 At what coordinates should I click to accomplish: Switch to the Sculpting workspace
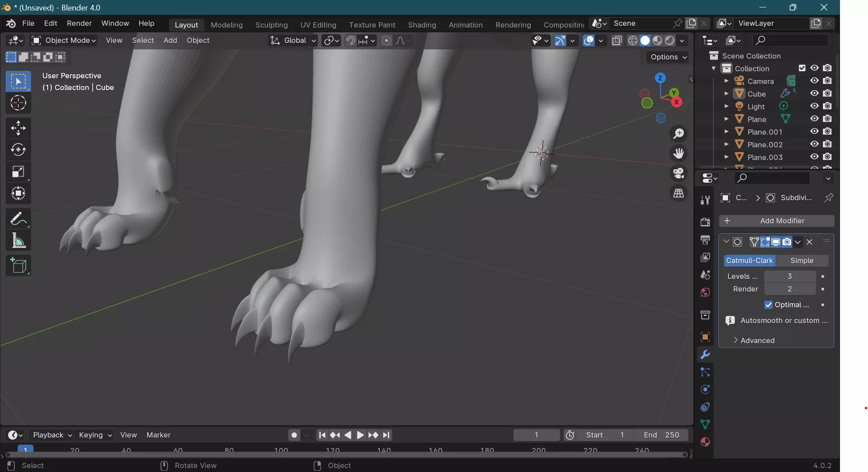(x=271, y=25)
